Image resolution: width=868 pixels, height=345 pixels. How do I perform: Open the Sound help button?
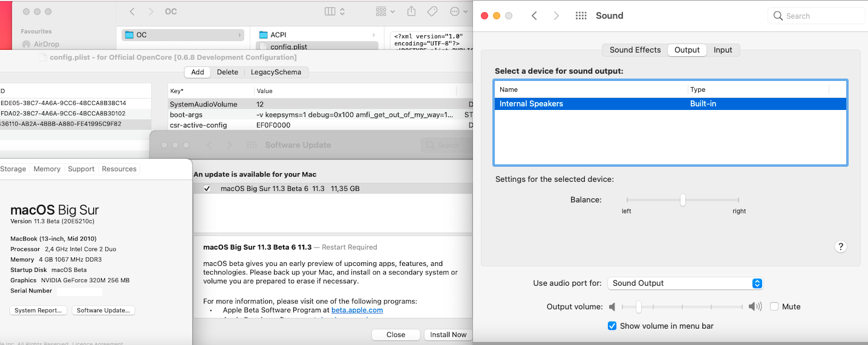click(x=840, y=247)
